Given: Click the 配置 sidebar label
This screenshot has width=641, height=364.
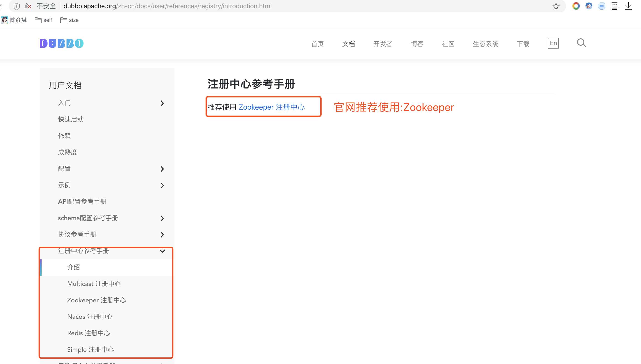Looking at the screenshot, I should (x=64, y=169).
